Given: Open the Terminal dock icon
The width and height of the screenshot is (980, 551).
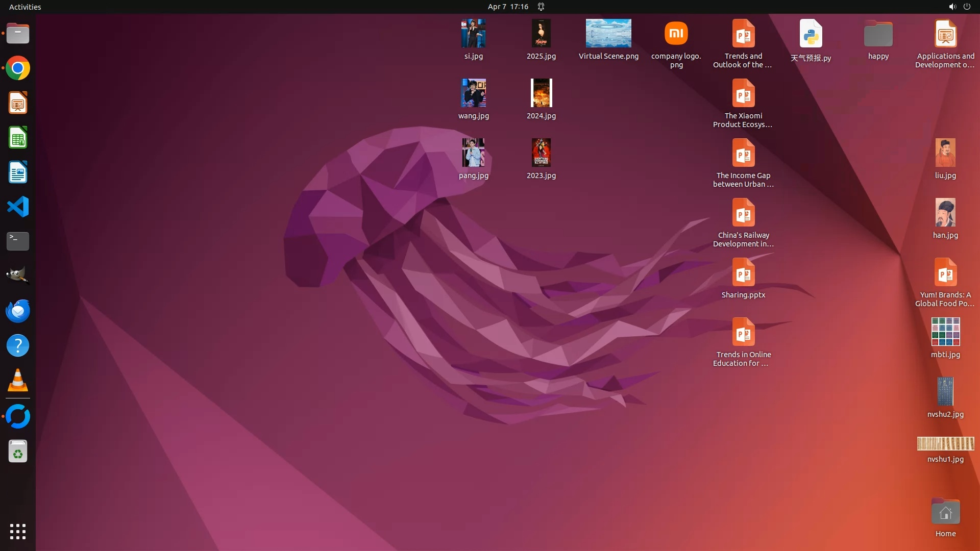Looking at the screenshot, I should click(18, 241).
